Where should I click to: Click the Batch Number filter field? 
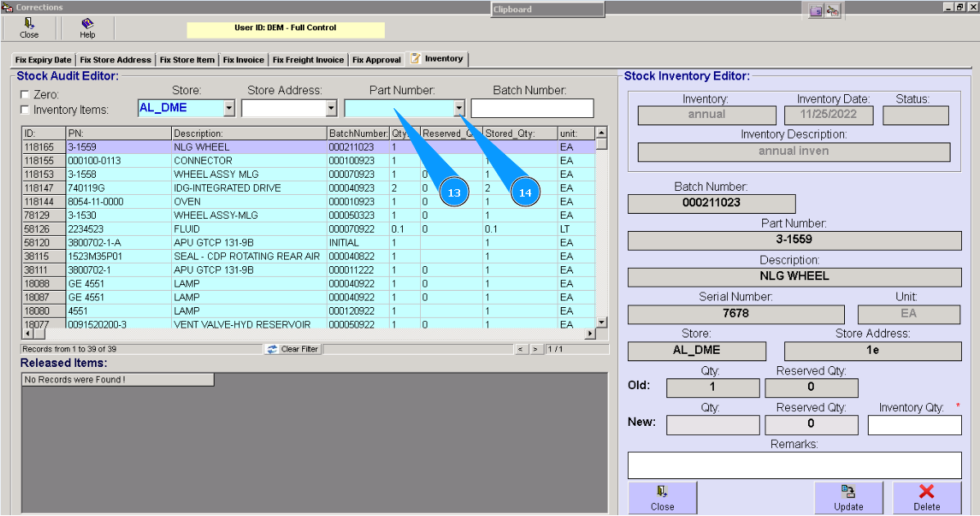coord(532,108)
